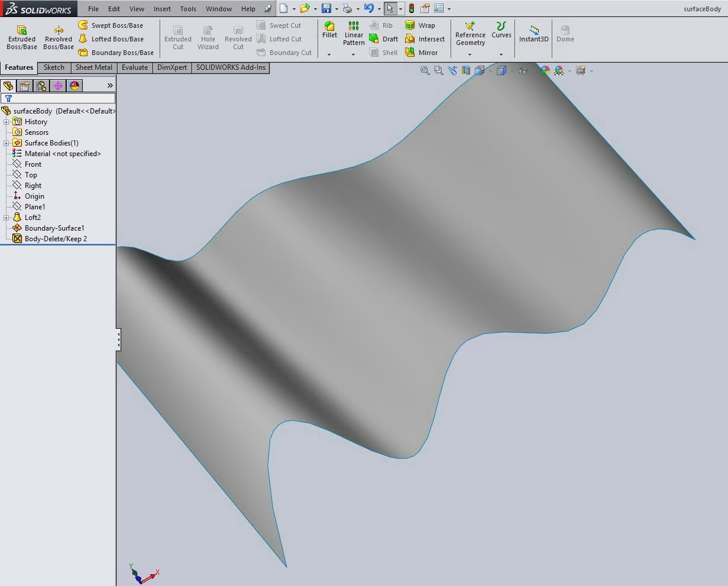Open the Reference Geometry dropdown arrow
Screen dimensions: 728x586
(x=470, y=54)
